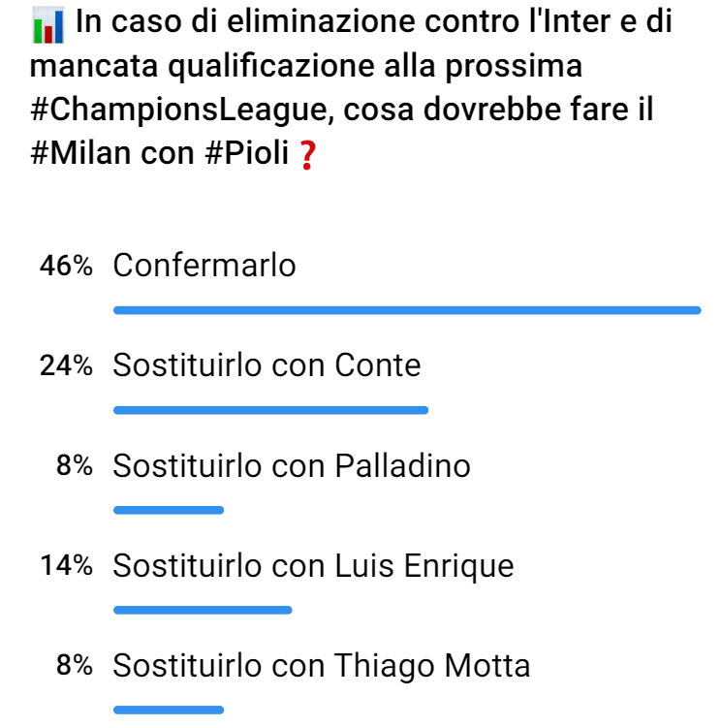This screenshot has height=728, width=721.
Task: Choose Sostituirlo con Palladino option
Action: coord(292,466)
